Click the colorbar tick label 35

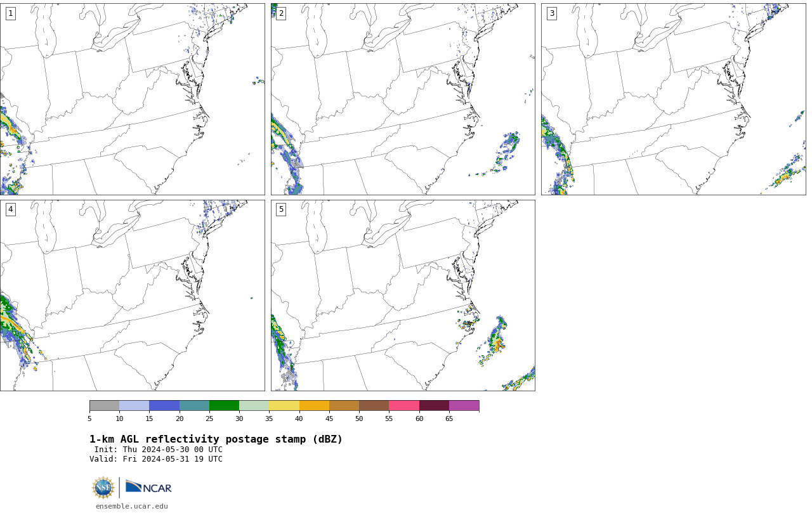click(x=269, y=419)
